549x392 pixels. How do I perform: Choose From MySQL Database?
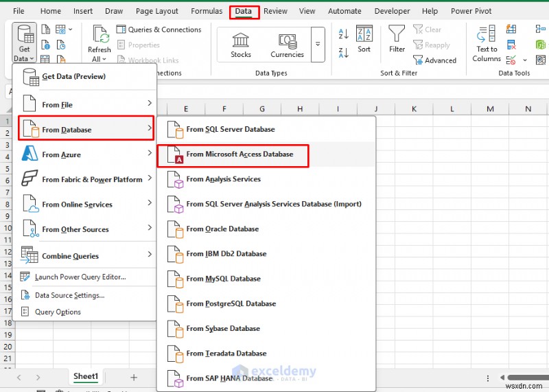click(x=266, y=279)
